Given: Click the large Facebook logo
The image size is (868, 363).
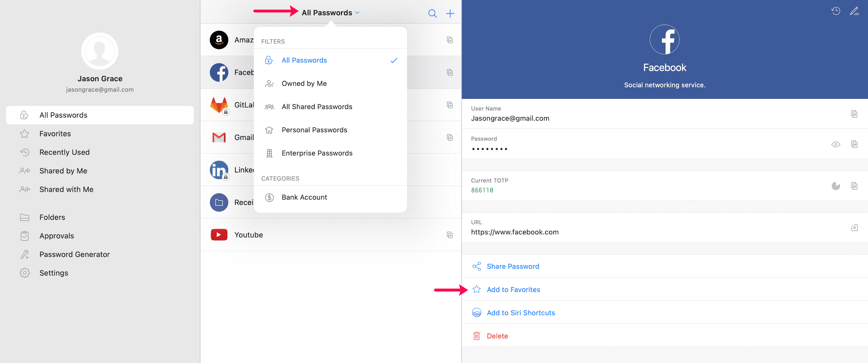Looking at the screenshot, I should [665, 39].
